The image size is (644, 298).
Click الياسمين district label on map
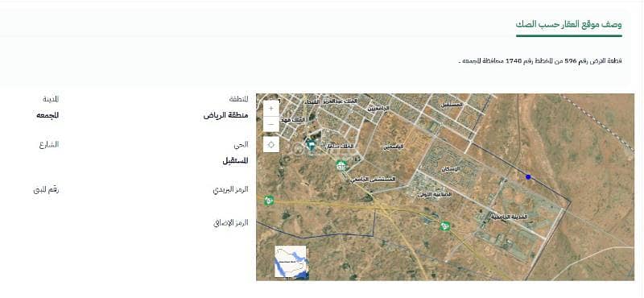(394, 147)
